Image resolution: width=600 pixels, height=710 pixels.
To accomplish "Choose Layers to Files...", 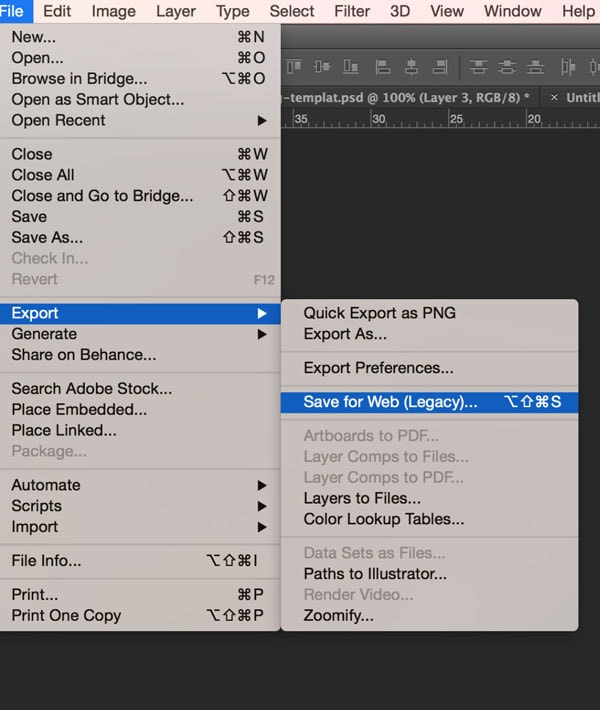I will 429,498.
